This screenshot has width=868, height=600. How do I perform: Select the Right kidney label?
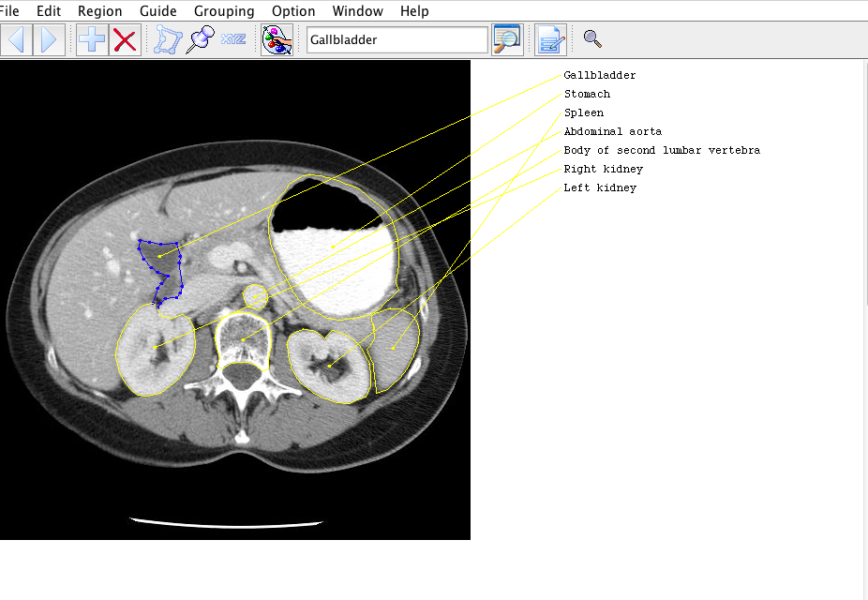pyautogui.click(x=604, y=170)
